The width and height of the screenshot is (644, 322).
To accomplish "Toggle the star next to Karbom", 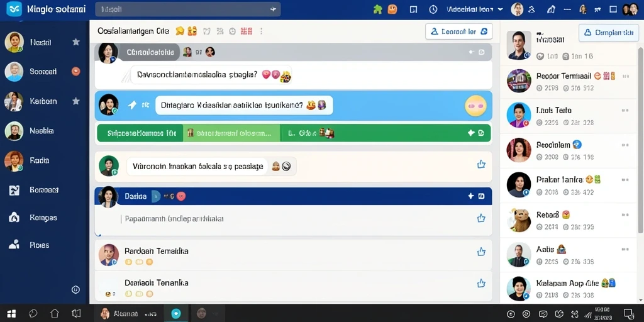I will [76, 101].
